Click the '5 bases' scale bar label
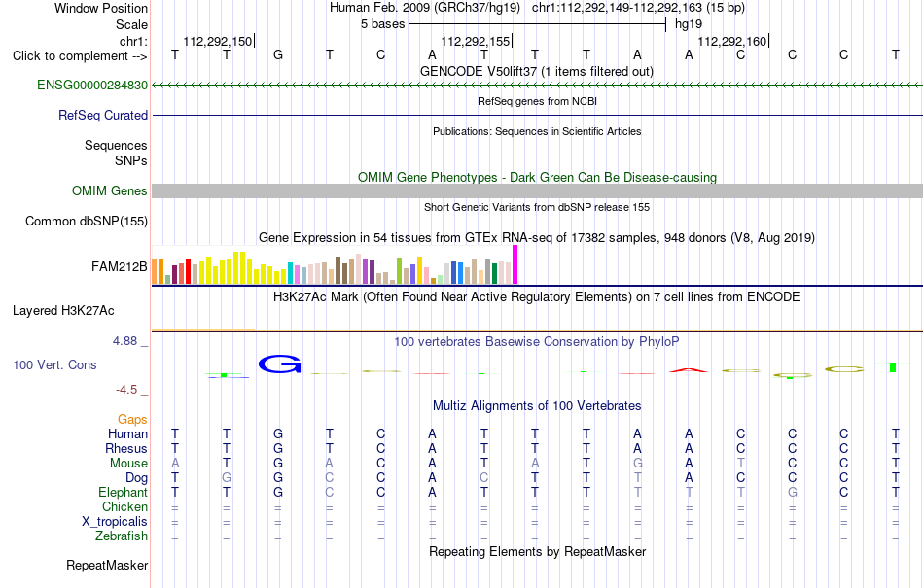Screen dimensions: 924x588 pos(383,24)
